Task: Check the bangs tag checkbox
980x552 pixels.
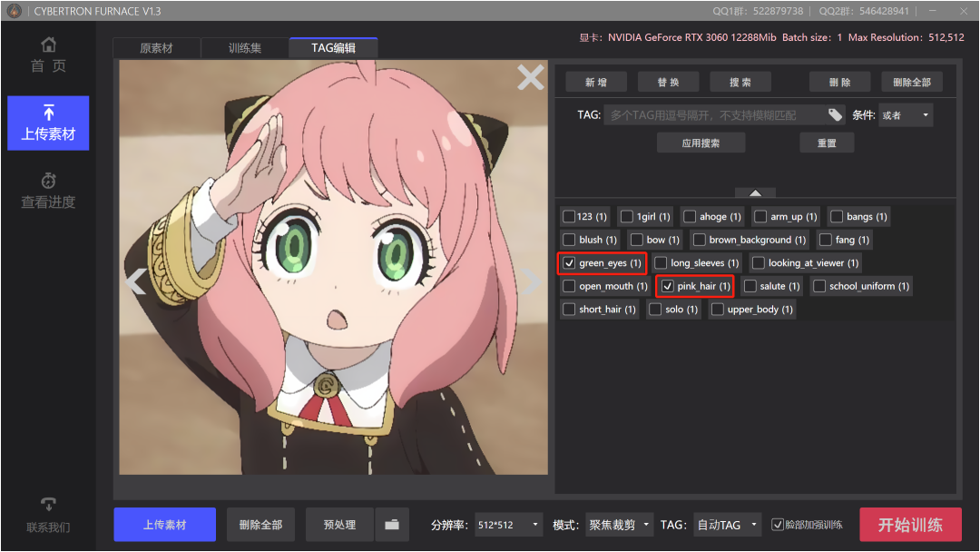Action: coord(837,216)
